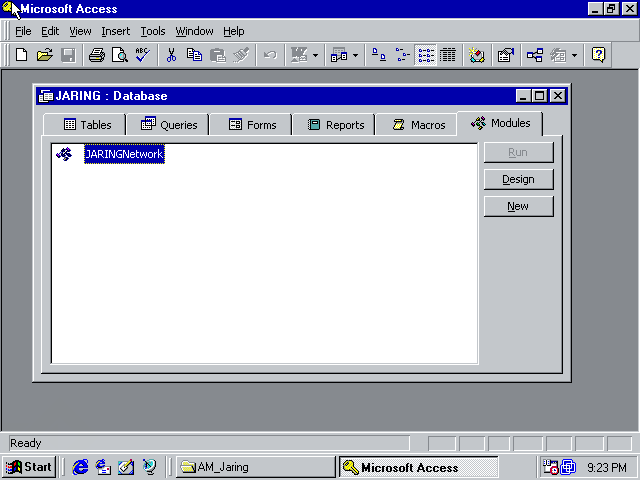Maximize the JARING Database window

[540, 96]
